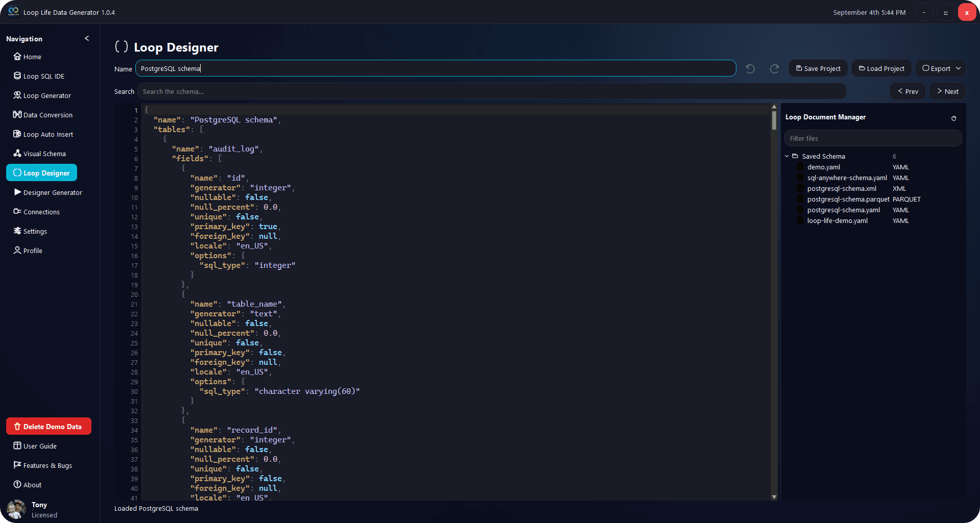
Task: Click the Loaded PostgreSQL schema status text
Action: [156, 508]
